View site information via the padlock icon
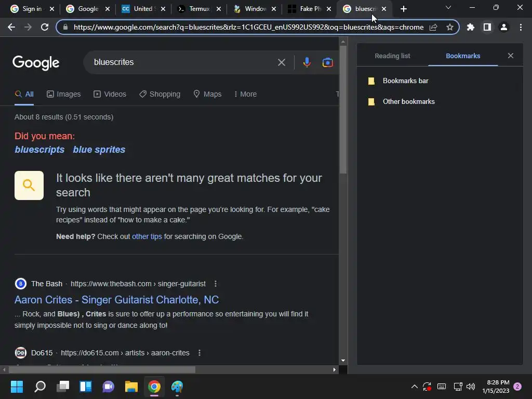This screenshot has height=399, width=532. (65, 27)
